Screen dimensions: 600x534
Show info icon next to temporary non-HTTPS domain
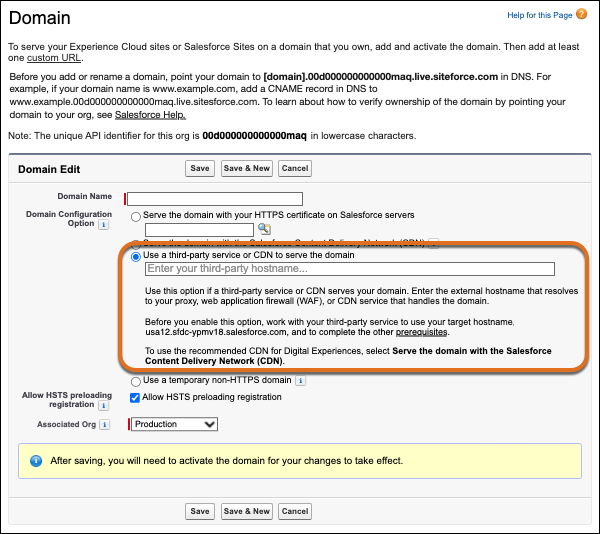pos(301,381)
